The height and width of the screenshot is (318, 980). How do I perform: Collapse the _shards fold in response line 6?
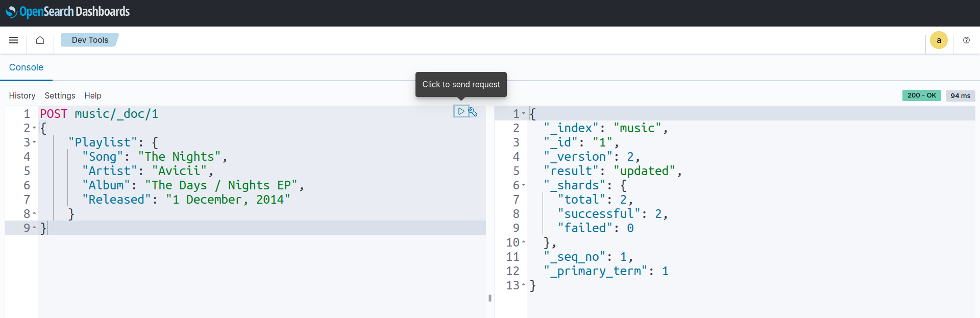tap(524, 185)
